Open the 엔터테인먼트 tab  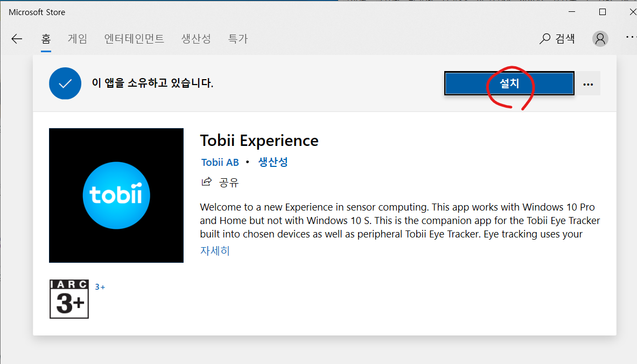pos(134,39)
